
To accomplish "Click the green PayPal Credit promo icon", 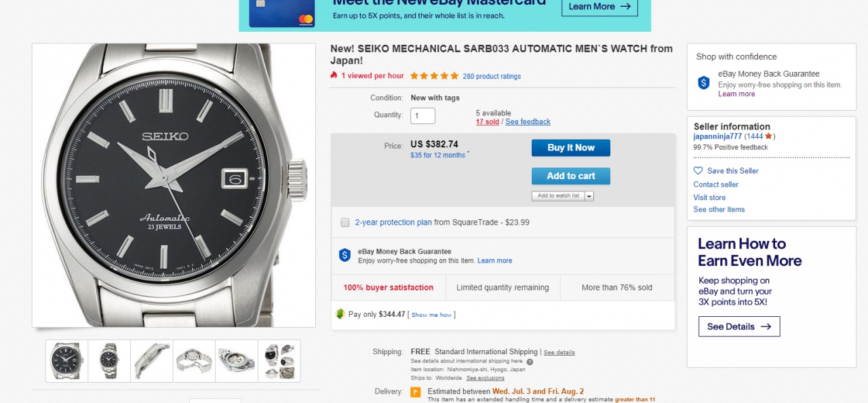I will point(340,314).
